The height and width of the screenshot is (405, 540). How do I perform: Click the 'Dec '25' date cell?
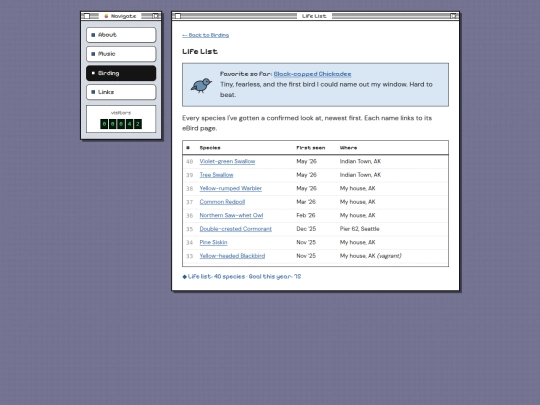coord(306,229)
